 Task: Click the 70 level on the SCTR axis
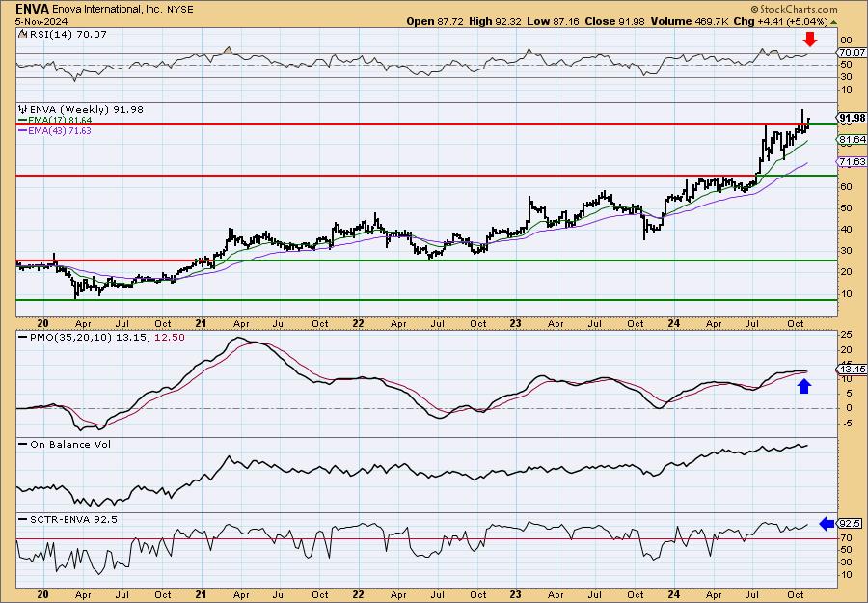click(x=846, y=537)
